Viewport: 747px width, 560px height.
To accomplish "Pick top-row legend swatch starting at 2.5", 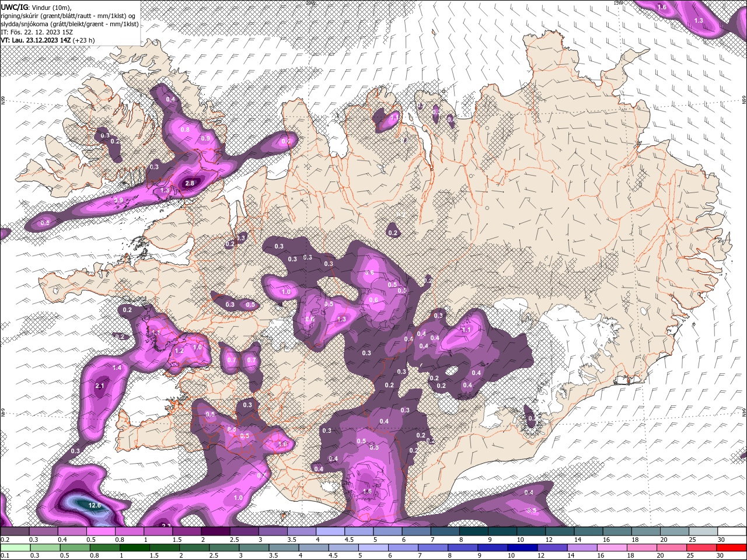I will (243, 531).
